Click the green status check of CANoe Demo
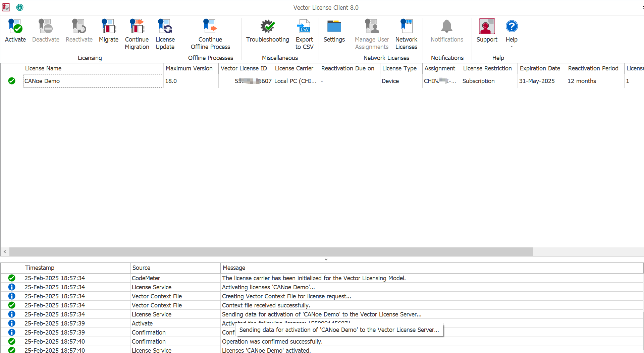The height and width of the screenshot is (353, 644). tap(12, 81)
